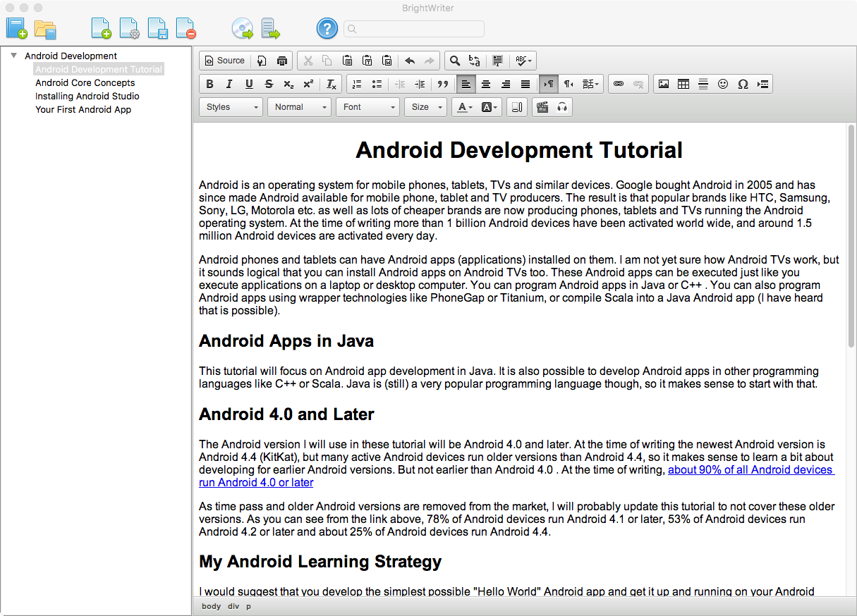Click the Source button

click(x=224, y=61)
